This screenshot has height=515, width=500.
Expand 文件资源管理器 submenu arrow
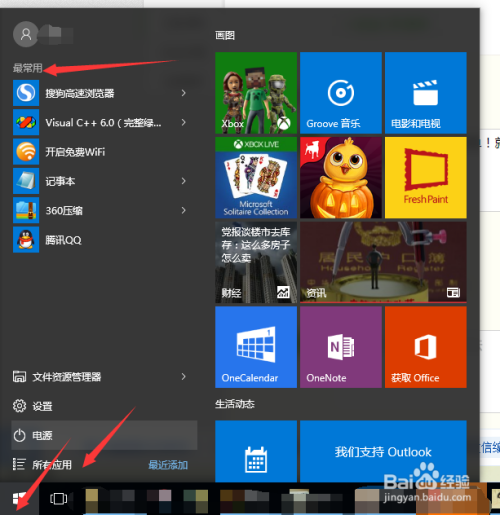[x=183, y=377]
